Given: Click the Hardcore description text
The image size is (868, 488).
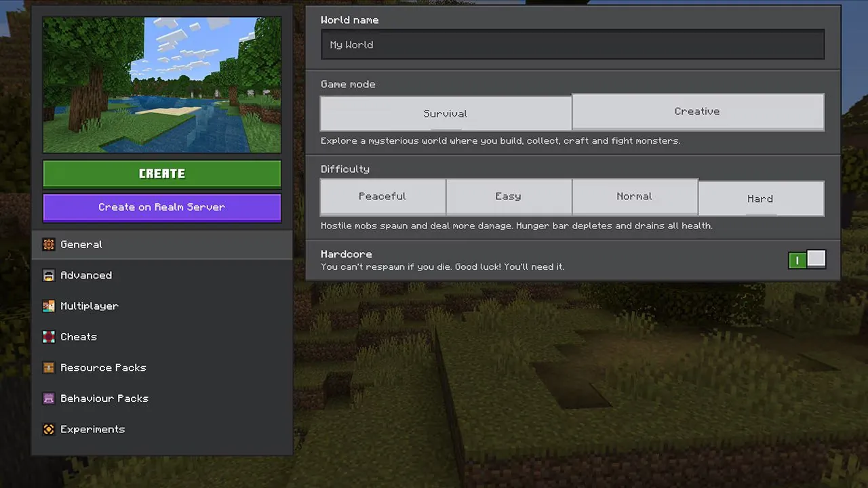Looking at the screenshot, I should 442,267.
